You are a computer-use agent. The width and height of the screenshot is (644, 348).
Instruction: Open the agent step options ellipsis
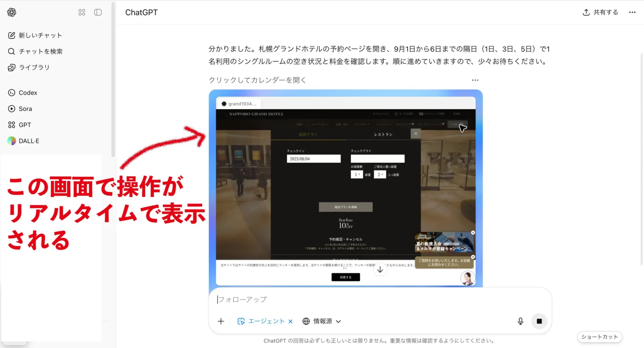click(x=475, y=80)
